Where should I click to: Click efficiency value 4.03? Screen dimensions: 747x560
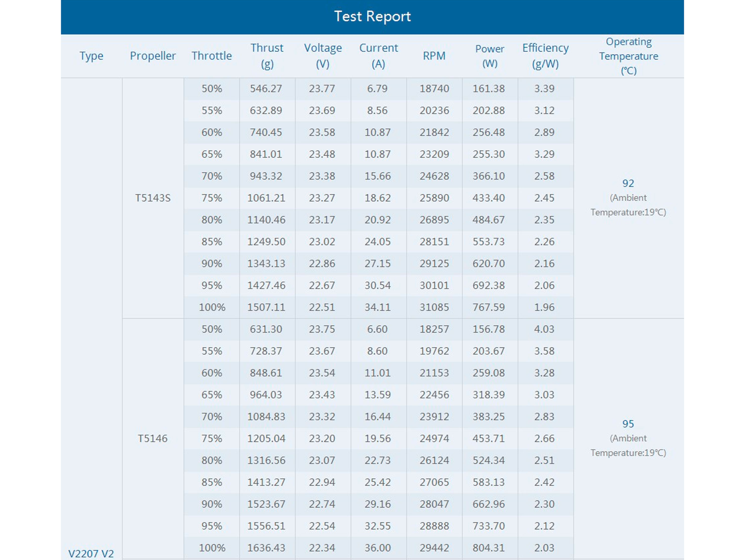pyautogui.click(x=544, y=329)
